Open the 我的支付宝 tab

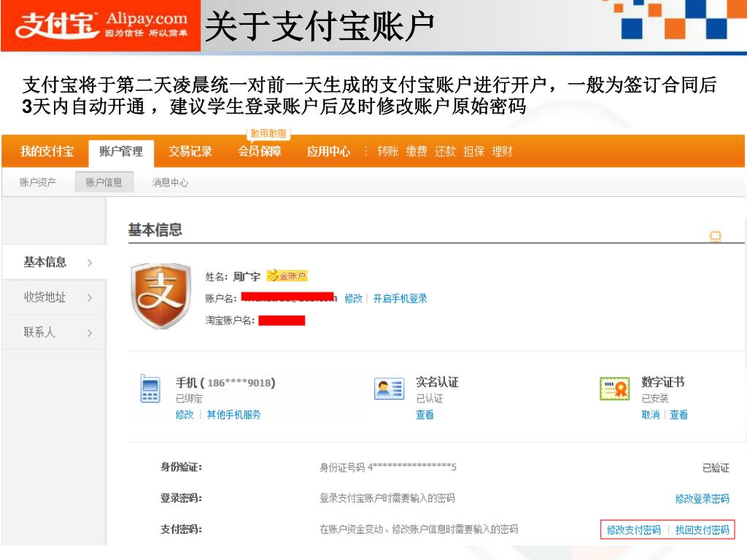coord(47,152)
